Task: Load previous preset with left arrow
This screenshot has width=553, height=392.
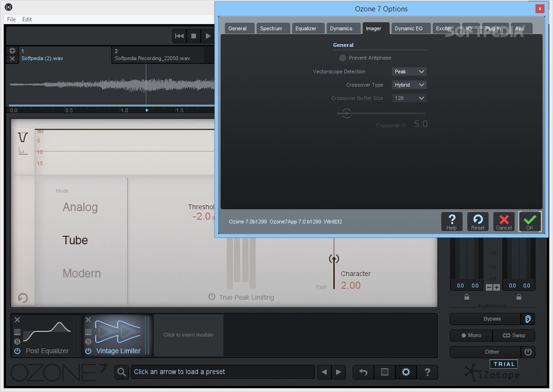Action: click(x=324, y=372)
